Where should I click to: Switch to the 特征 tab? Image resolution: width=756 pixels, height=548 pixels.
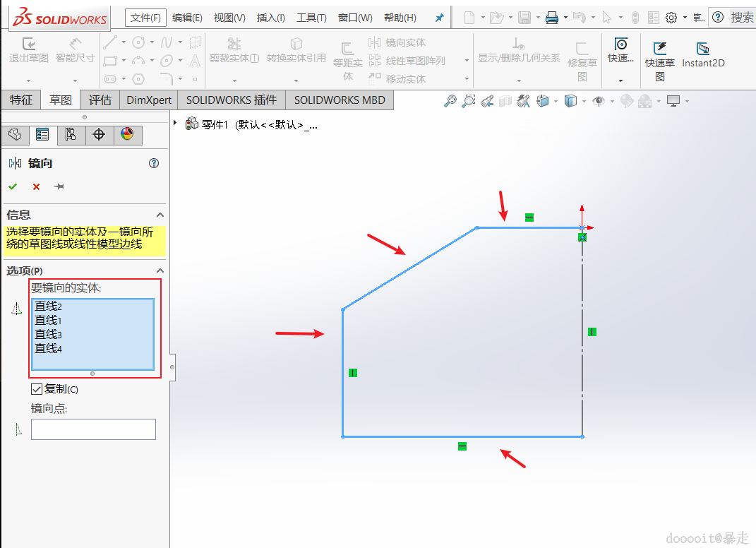tap(21, 100)
